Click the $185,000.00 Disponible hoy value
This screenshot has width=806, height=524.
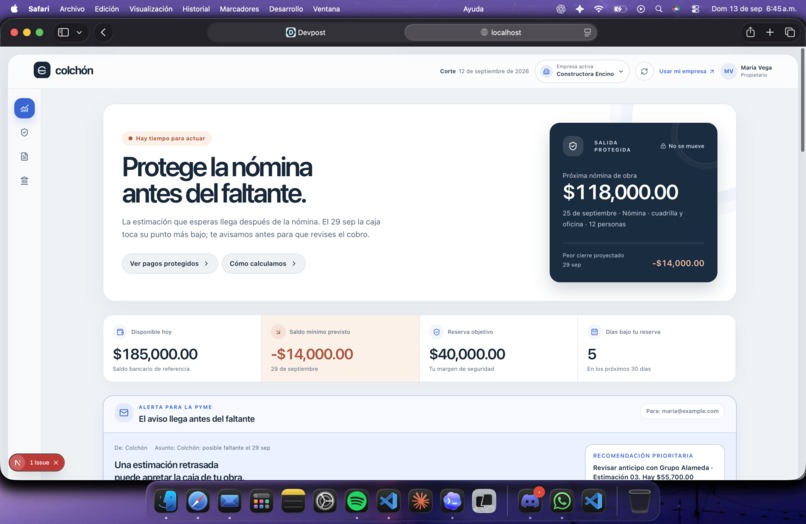[x=155, y=354]
